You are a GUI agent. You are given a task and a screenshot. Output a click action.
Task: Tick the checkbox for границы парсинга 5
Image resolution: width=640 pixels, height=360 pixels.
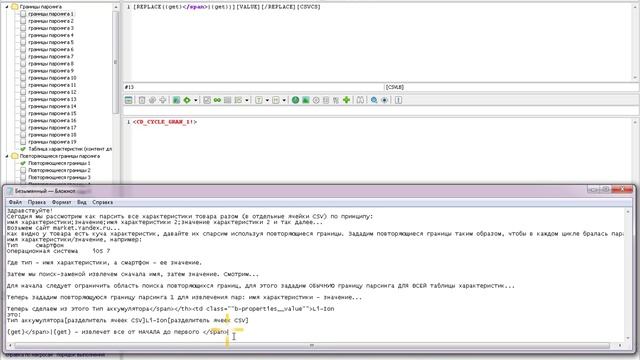[x=23, y=42]
